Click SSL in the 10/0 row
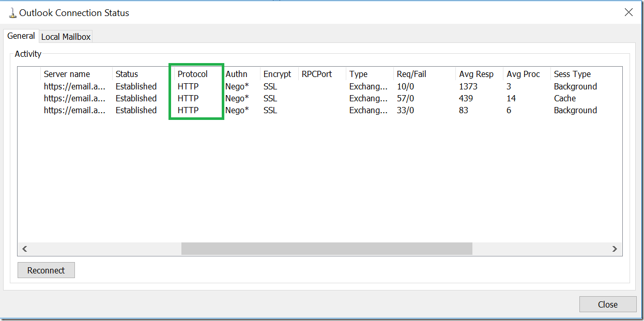 pyautogui.click(x=270, y=86)
